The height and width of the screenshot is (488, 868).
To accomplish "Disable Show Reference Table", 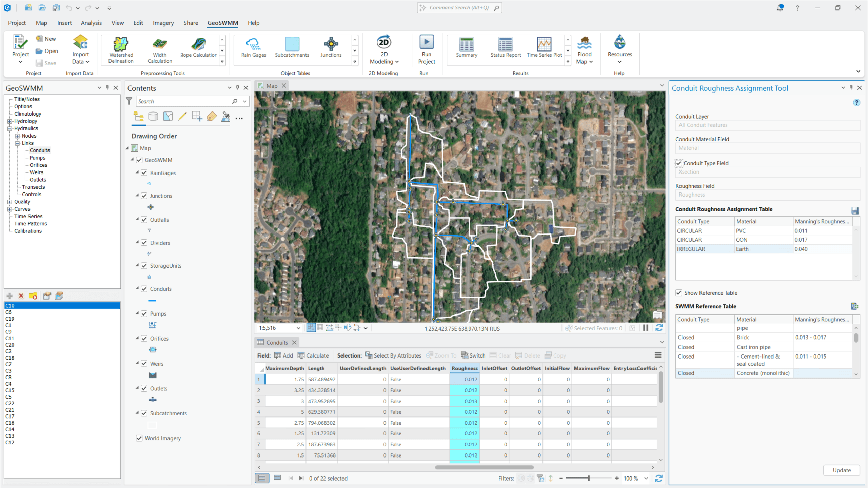I will point(679,293).
